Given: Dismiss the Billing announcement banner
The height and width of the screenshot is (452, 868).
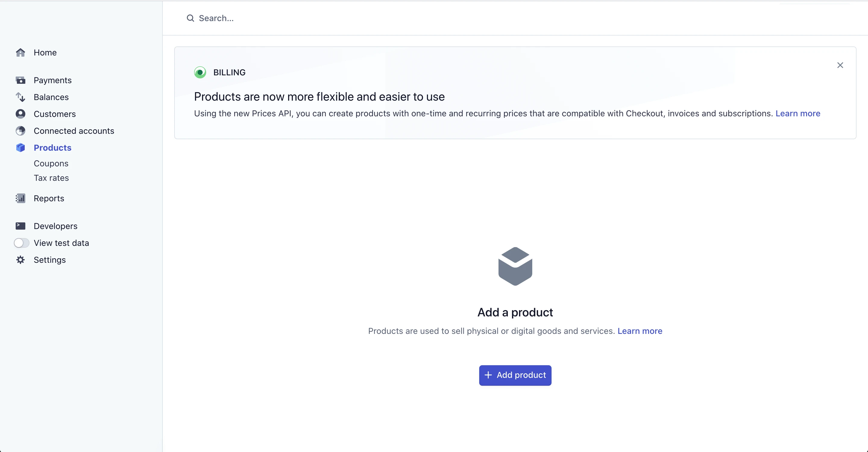Looking at the screenshot, I should pos(840,65).
